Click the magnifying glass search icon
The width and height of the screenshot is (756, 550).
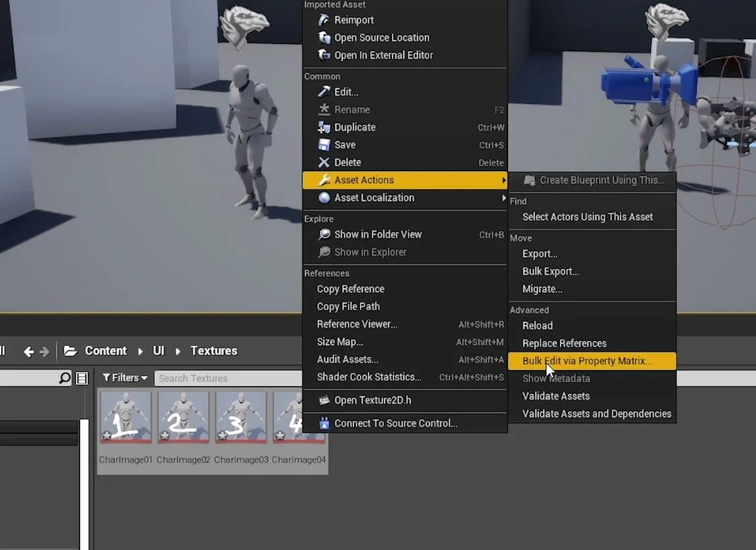[x=65, y=377]
